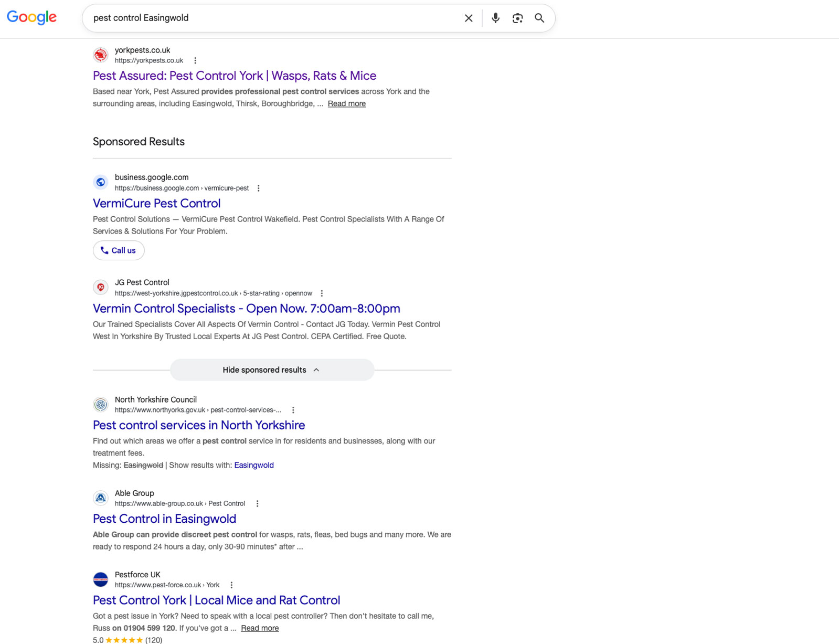Open Pest Assured: Pest Control York link
This screenshot has height=644, width=839.
pyautogui.click(x=235, y=76)
